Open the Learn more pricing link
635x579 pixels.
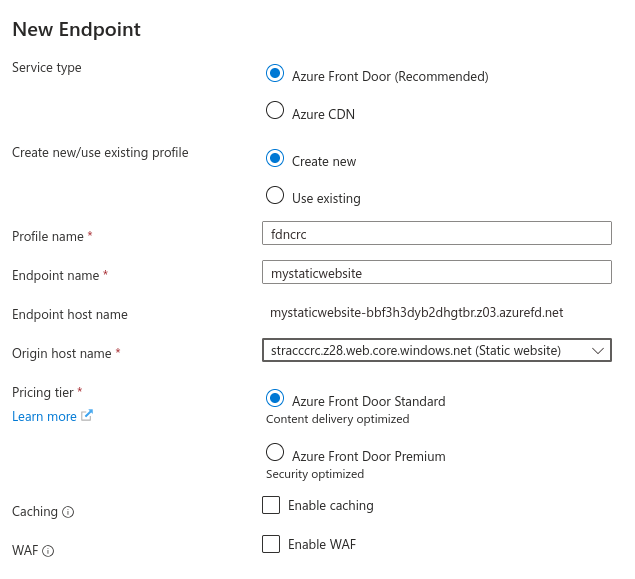point(44,416)
